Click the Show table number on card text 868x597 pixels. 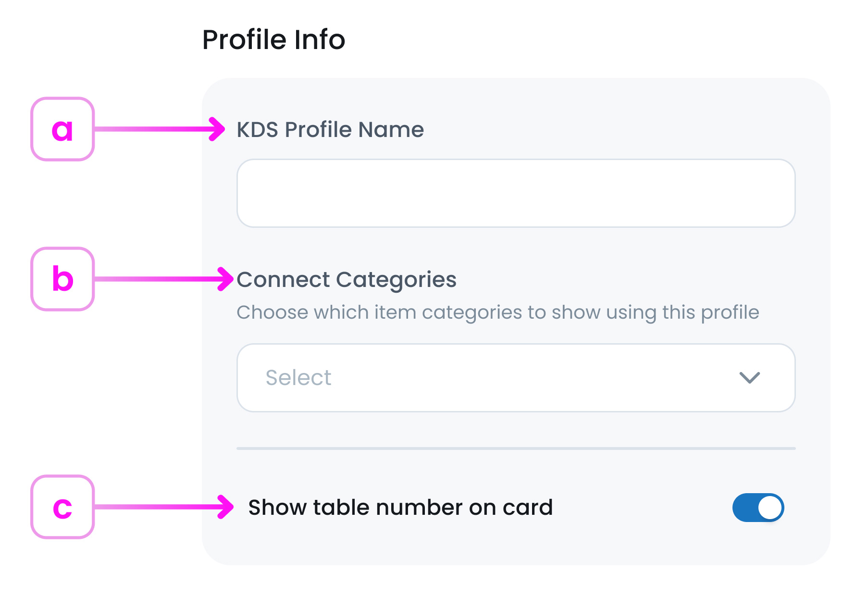click(x=401, y=507)
